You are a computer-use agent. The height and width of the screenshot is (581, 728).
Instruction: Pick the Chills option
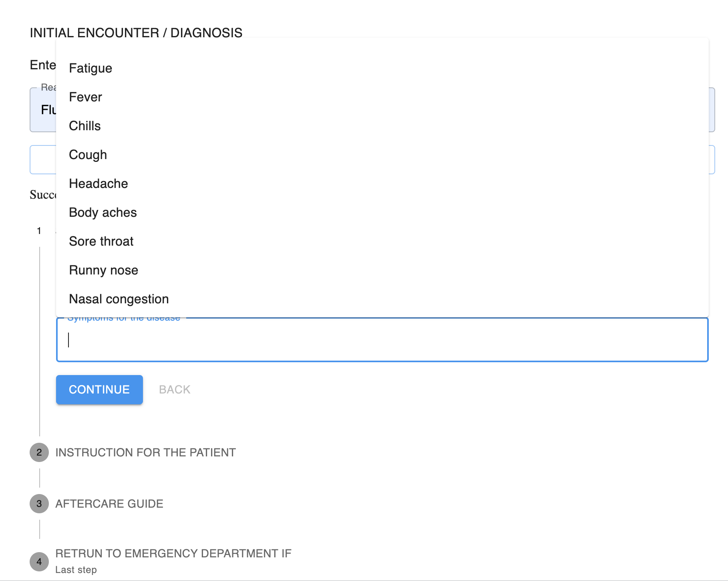(382, 126)
